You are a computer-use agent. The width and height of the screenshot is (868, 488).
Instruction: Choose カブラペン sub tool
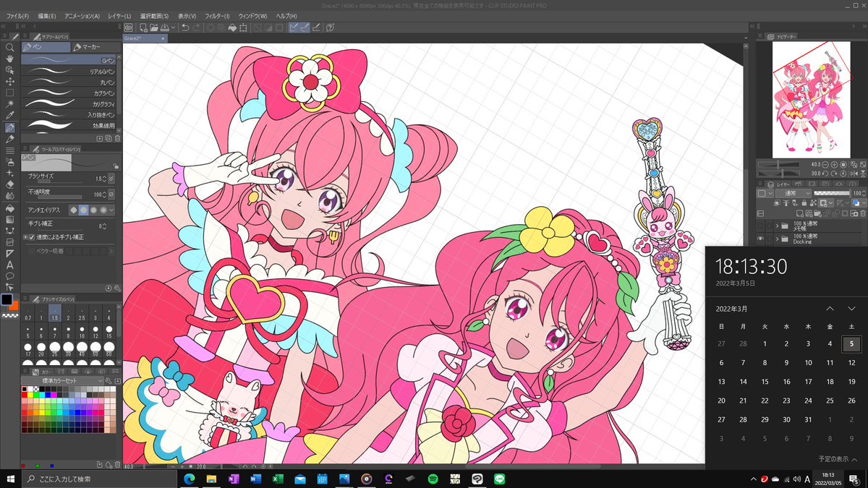(x=69, y=93)
